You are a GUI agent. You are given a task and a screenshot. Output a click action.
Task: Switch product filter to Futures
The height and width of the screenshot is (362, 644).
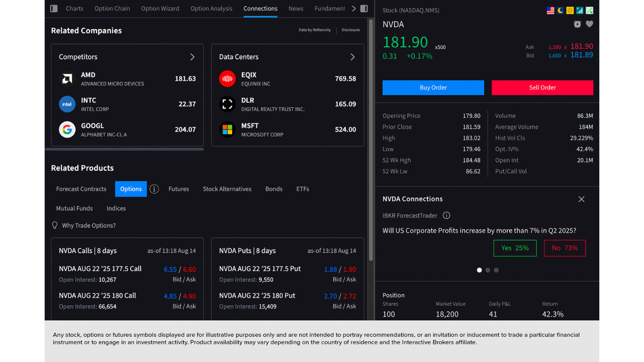point(179,189)
